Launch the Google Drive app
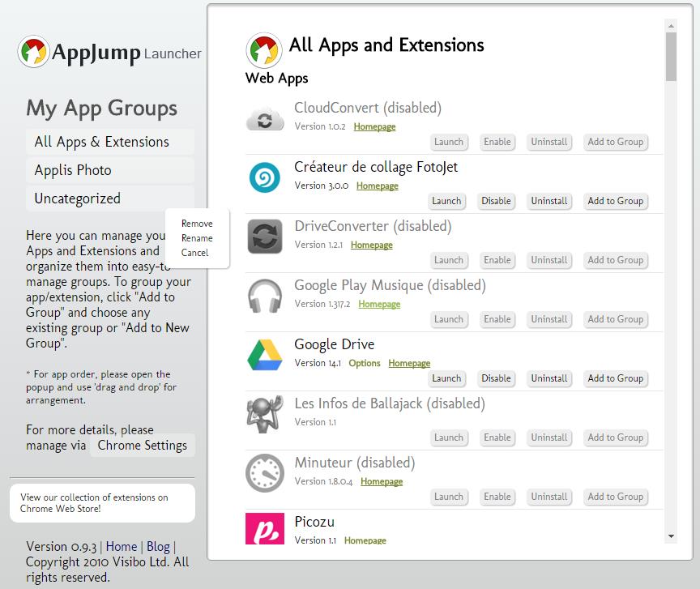Viewport: 700px width, 589px height. click(x=446, y=378)
